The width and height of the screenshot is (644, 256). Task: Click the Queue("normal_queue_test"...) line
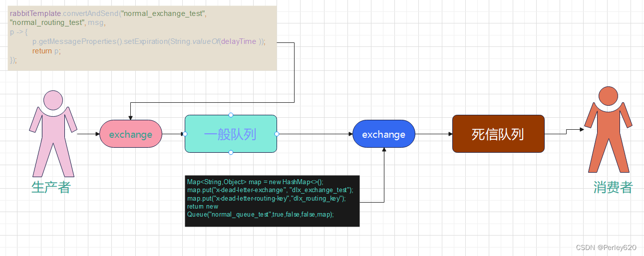(260, 214)
